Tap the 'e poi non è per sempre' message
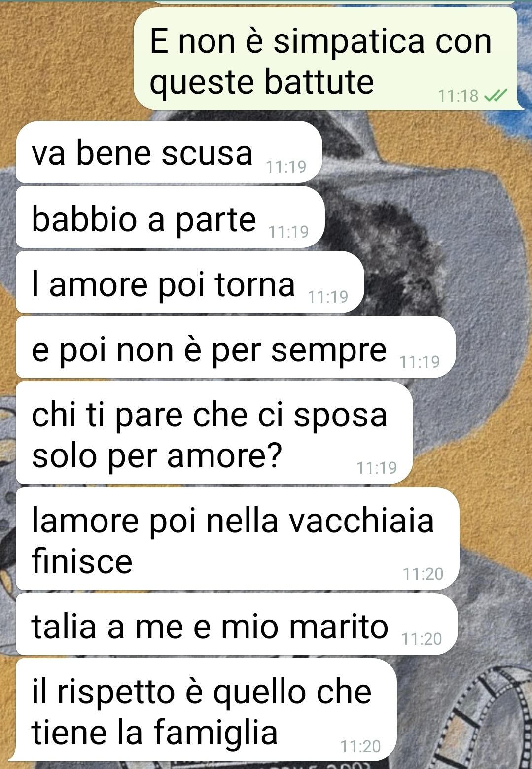This screenshot has width=532, height=769. [236, 348]
